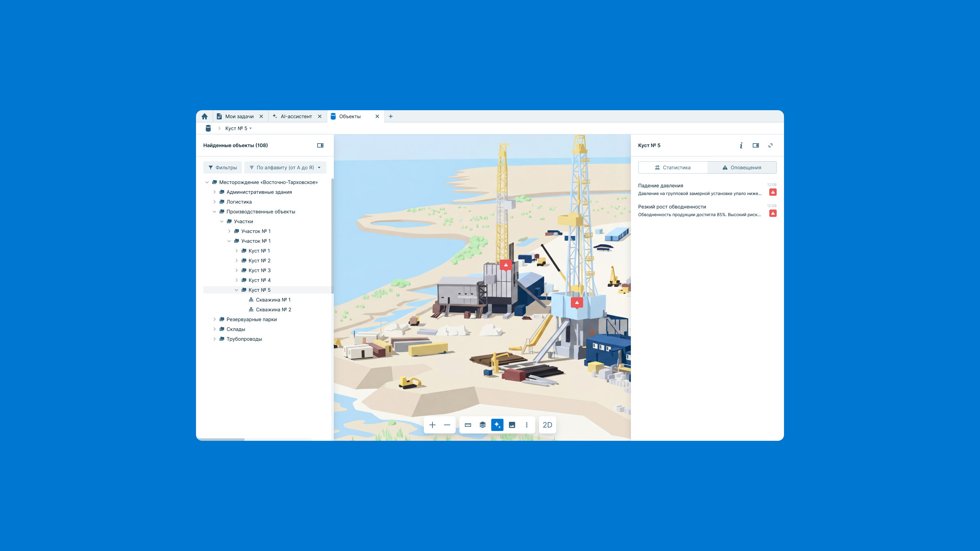Collapse the found objects side panel

(320, 145)
